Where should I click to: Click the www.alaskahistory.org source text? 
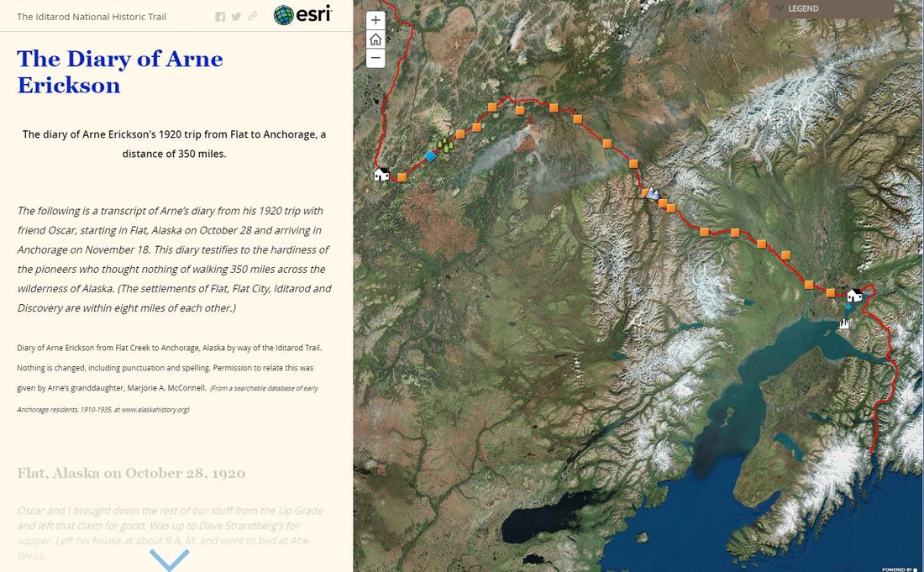click(155, 409)
